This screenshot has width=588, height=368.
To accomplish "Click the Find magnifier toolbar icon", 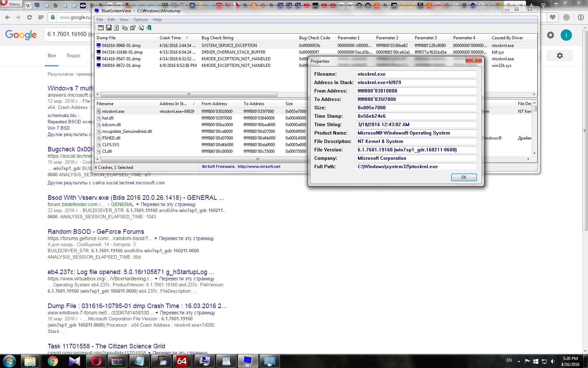I will [x=141, y=28].
